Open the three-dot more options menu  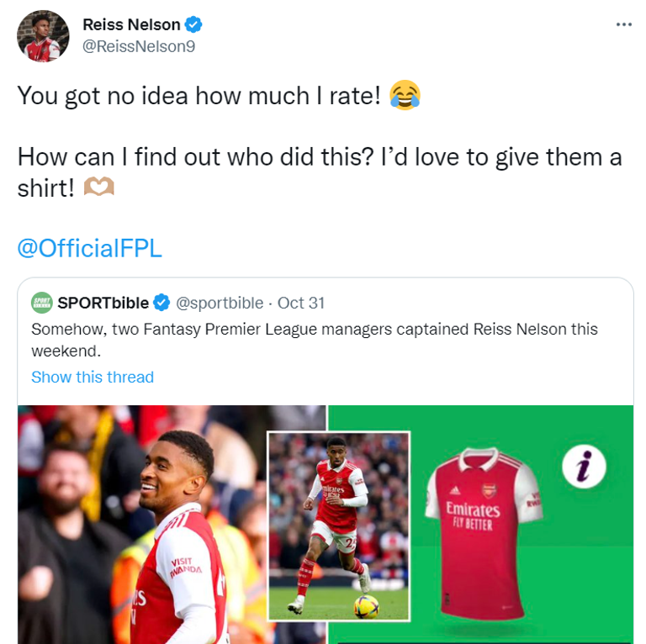pyautogui.click(x=623, y=24)
